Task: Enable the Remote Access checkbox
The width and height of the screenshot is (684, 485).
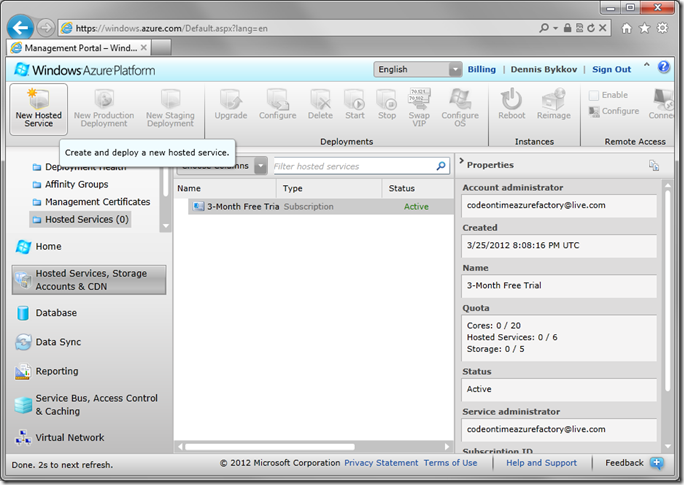Action: (593, 95)
